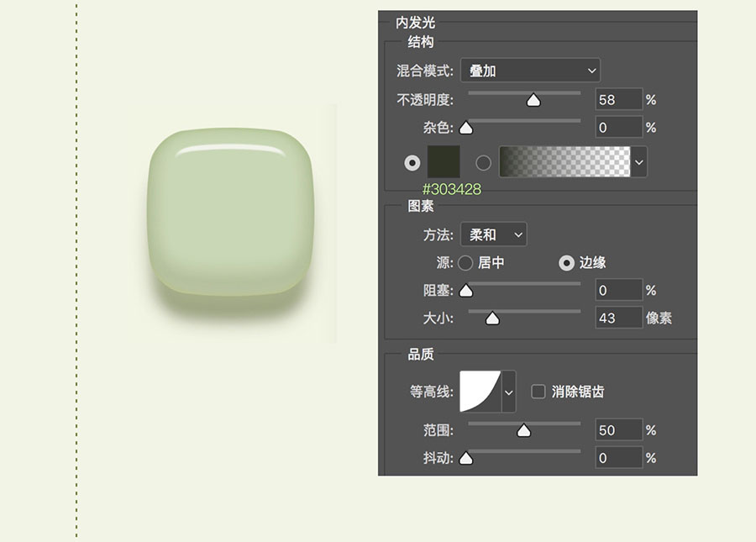Click the 大小 slider handle
The image size is (756, 542).
(x=492, y=318)
